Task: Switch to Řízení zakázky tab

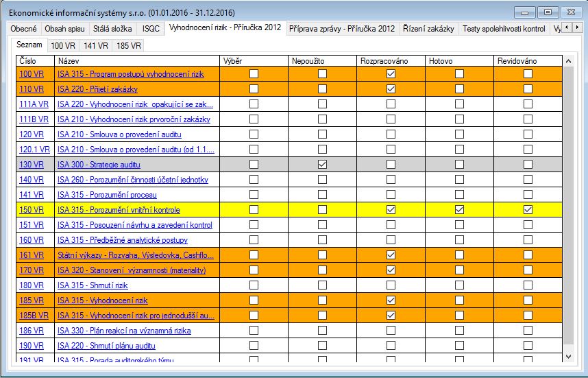Action: coord(428,29)
